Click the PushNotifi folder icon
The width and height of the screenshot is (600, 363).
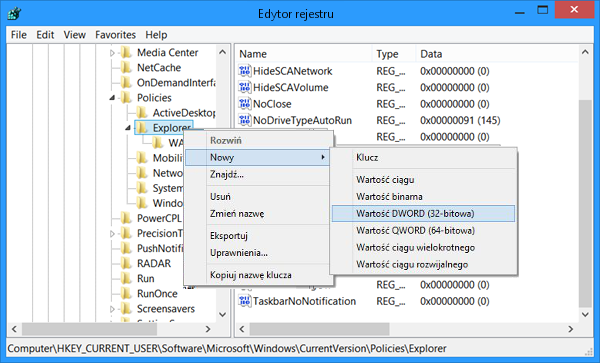[126, 248]
